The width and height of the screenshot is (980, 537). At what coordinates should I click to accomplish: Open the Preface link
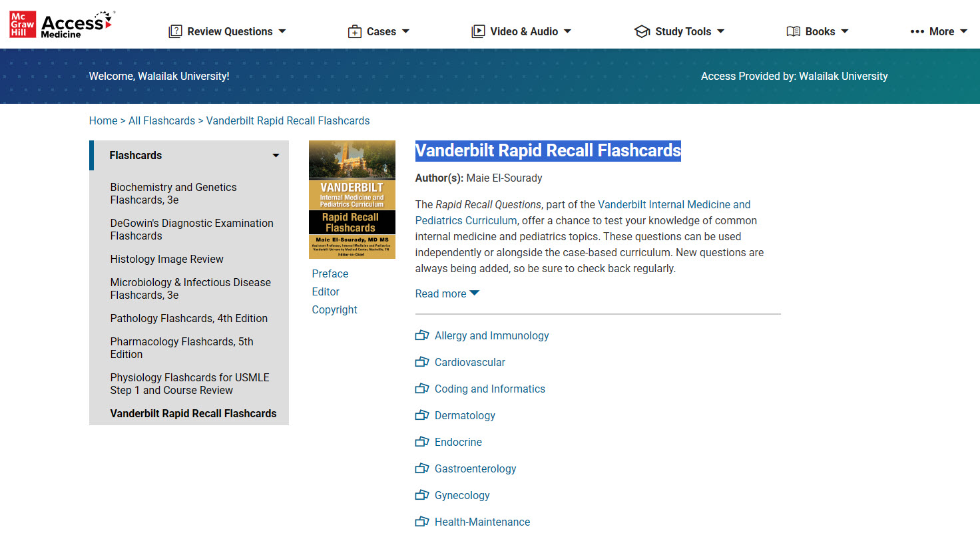pos(330,273)
